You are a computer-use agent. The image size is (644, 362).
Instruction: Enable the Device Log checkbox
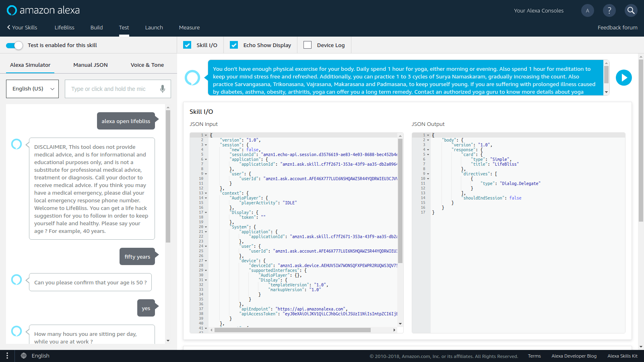click(308, 45)
